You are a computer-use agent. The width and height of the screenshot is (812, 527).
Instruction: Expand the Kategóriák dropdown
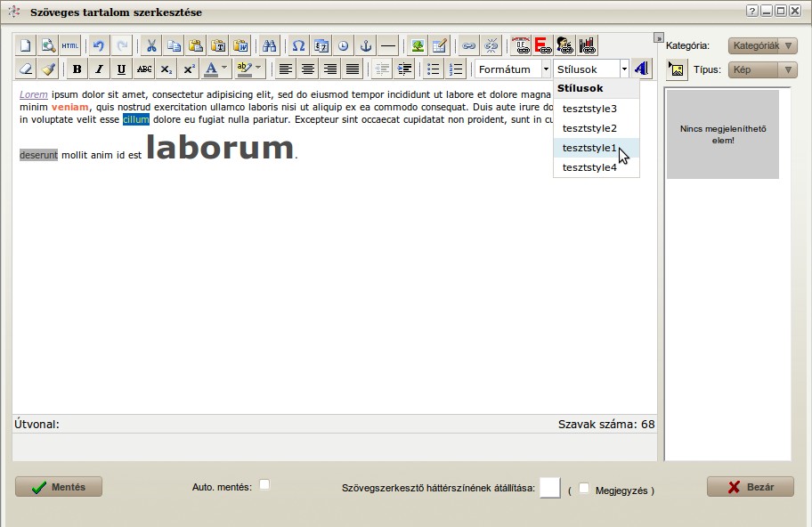762,45
